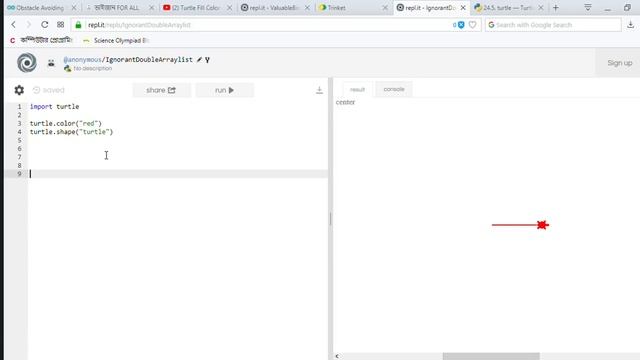Go forward with the browser forward arrow
Viewport: 640px width, 360px height.
point(29,25)
